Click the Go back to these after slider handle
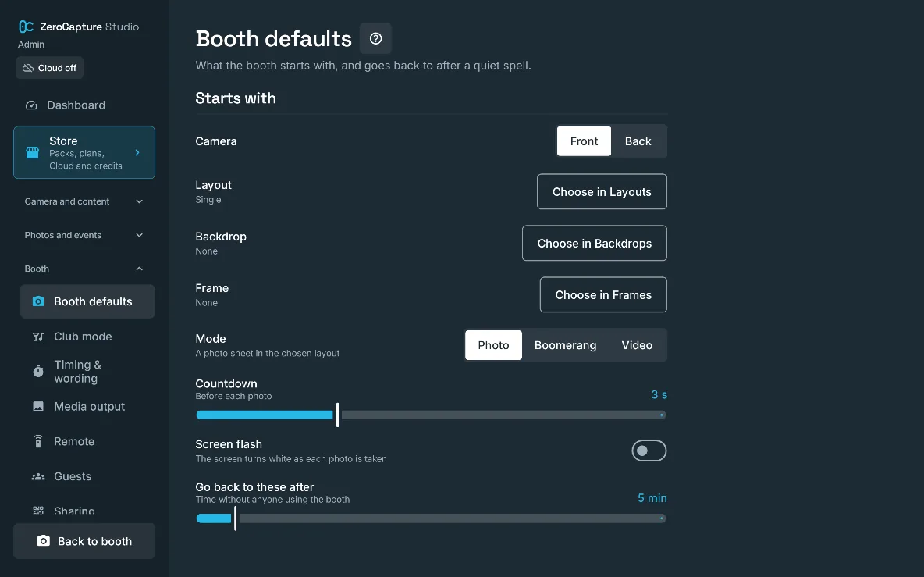924x577 pixels. [235, 518]
